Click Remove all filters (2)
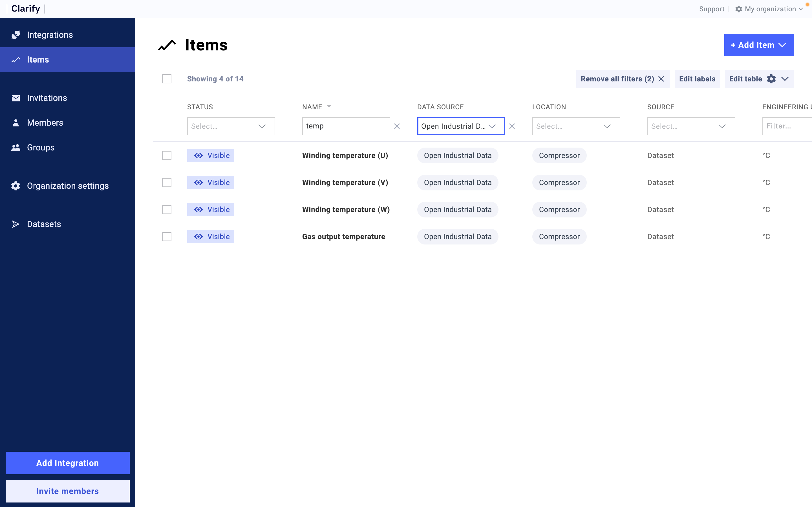This screenshot has width=812, height=507. [623, 79]
